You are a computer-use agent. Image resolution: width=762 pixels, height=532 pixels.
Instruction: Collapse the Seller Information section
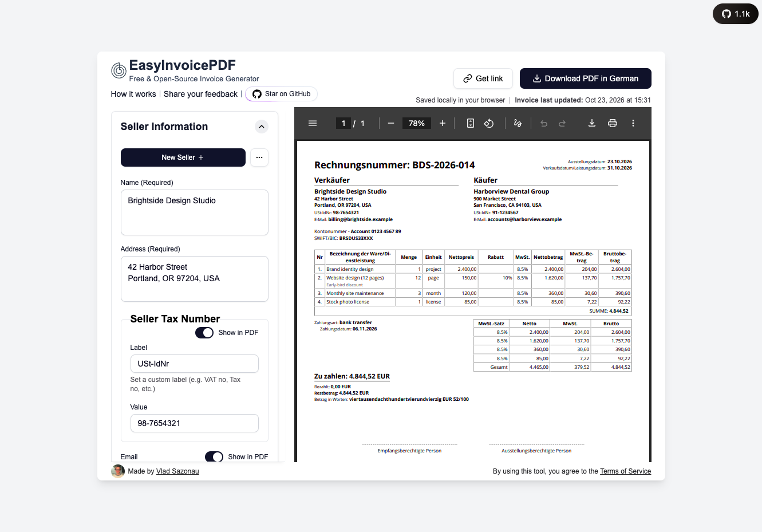[x=262, y=127]
